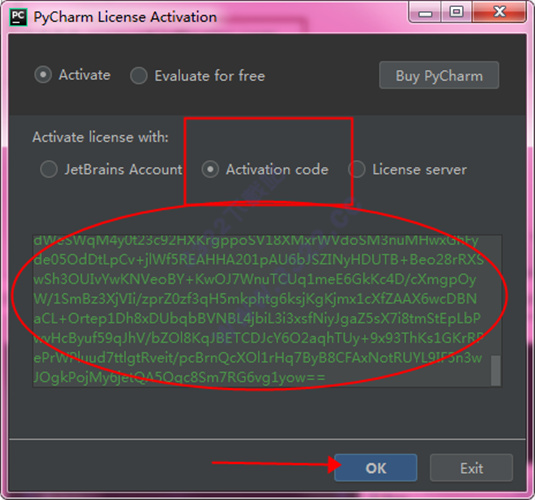
Task: Click the activation code scrollbar thumb
Action: pos(495,370)
